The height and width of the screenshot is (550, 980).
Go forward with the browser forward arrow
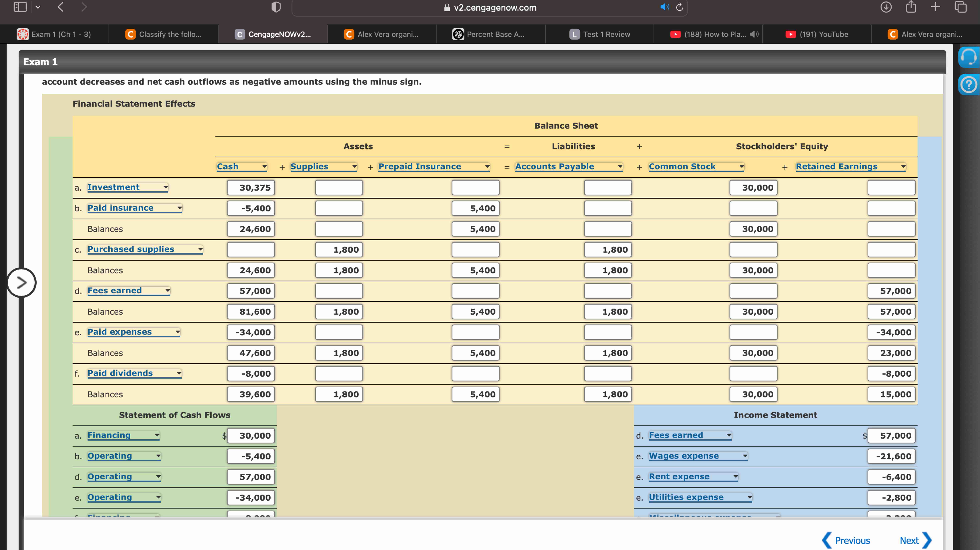coord(84,7)
